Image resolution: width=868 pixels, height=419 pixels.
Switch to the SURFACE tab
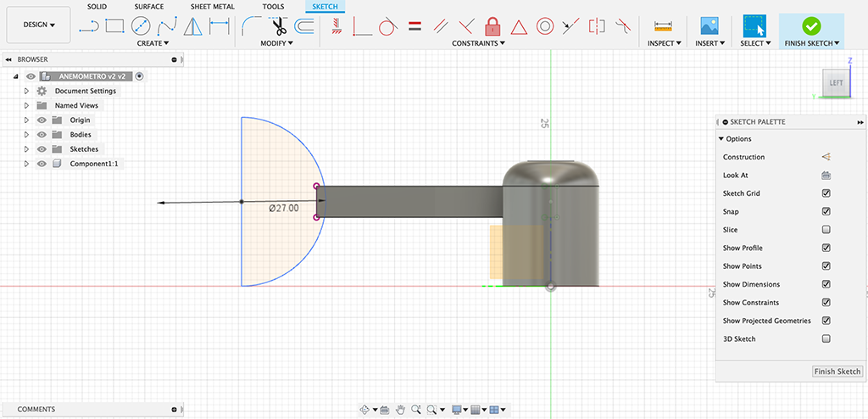click(149, 7)
